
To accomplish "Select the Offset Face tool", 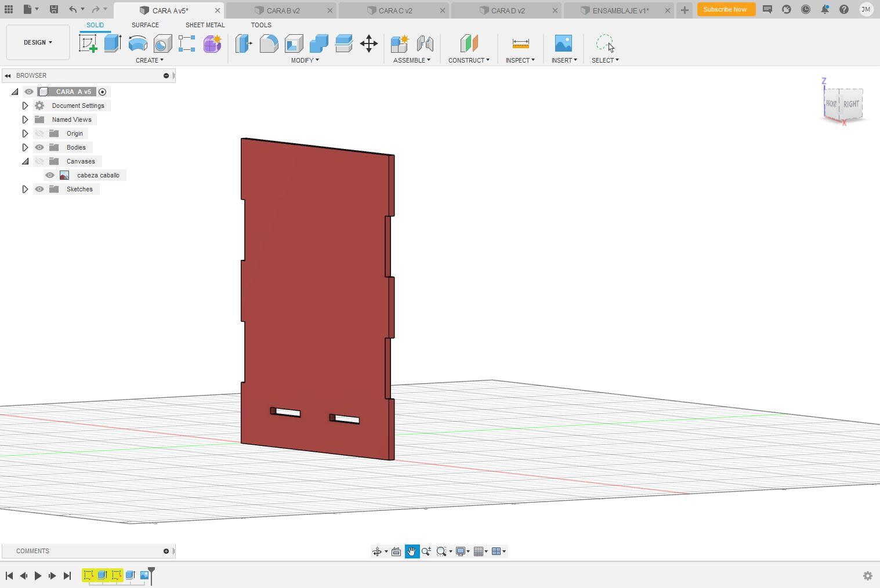I will (343, 43).
